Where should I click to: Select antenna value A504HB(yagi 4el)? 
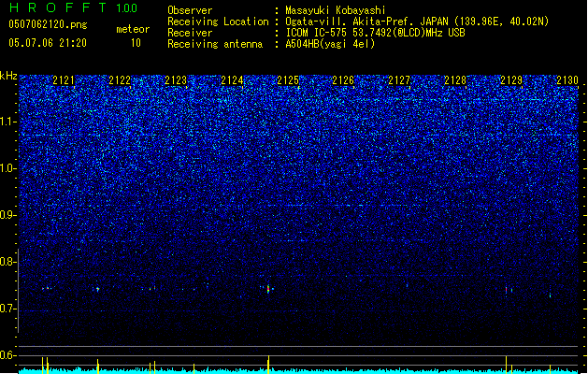coord(330,44)
